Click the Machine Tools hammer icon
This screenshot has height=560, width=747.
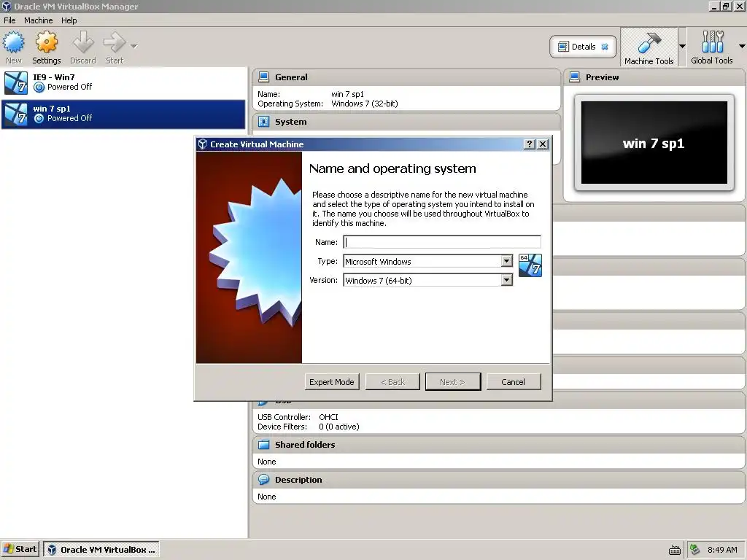[x=649, y=42]
